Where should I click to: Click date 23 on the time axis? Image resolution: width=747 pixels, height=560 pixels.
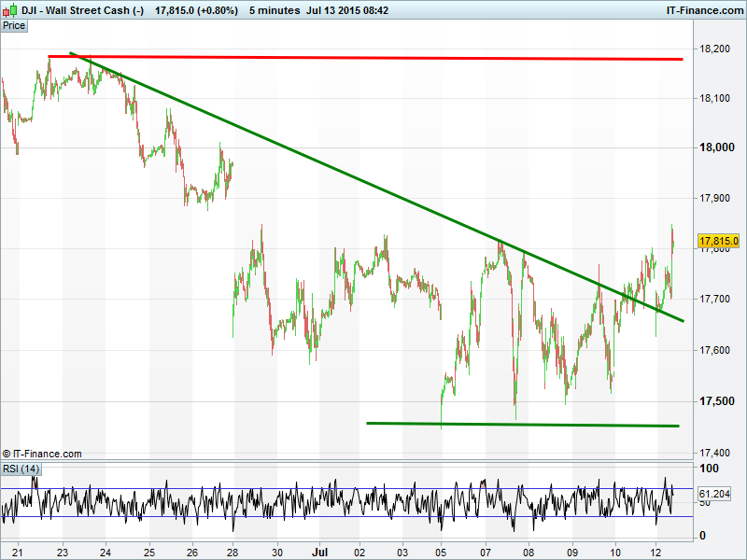click(63, 553)
